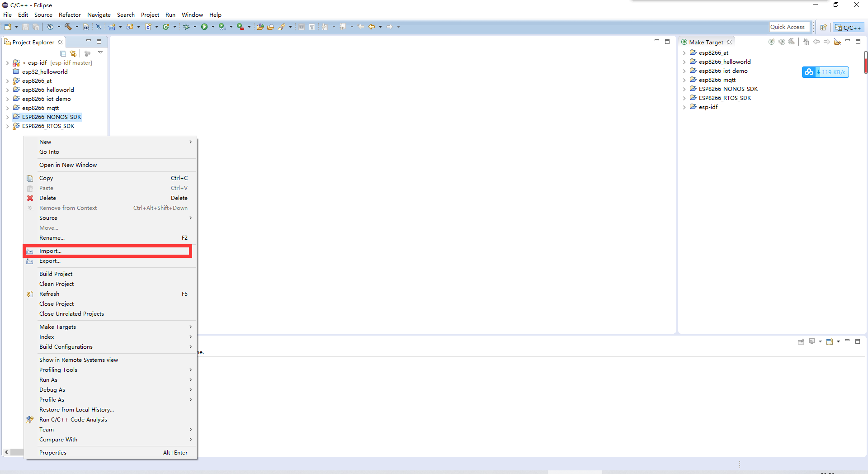
Task: Close the Make Target view tab
Action: pyautogui.click(x=729, y=42)
